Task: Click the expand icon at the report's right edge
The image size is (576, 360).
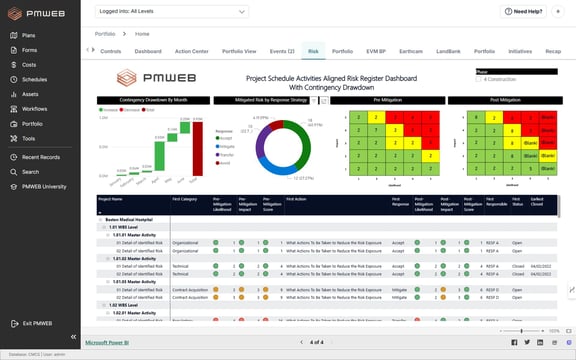Action: [572, 290]
